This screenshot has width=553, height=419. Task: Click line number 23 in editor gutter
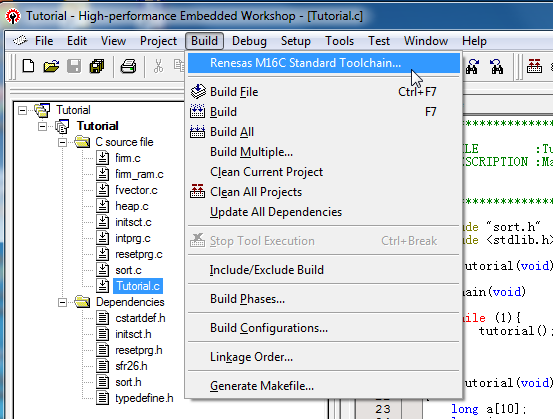point(383,409)
